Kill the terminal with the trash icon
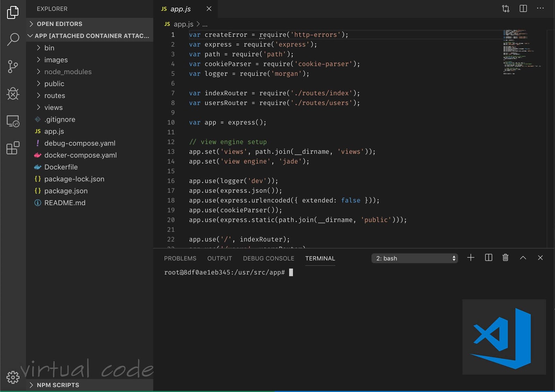555x392 pixels. [x=505, y=258]
